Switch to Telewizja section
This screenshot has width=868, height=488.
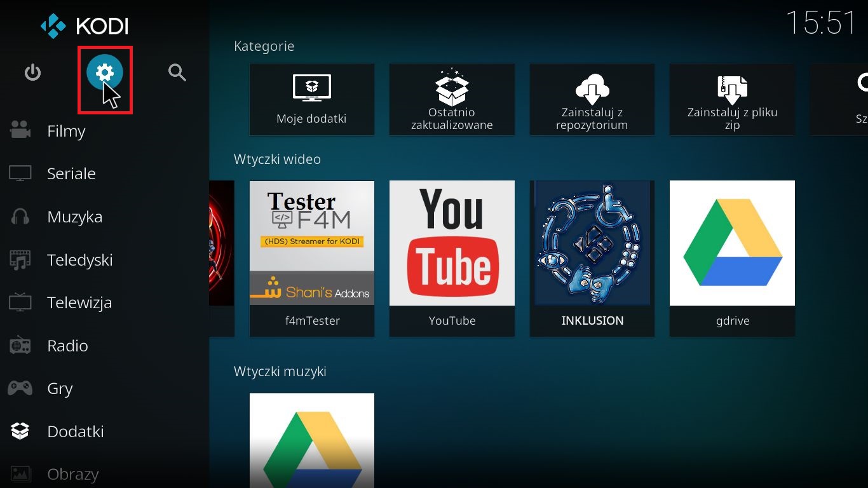tap(79, 302)
